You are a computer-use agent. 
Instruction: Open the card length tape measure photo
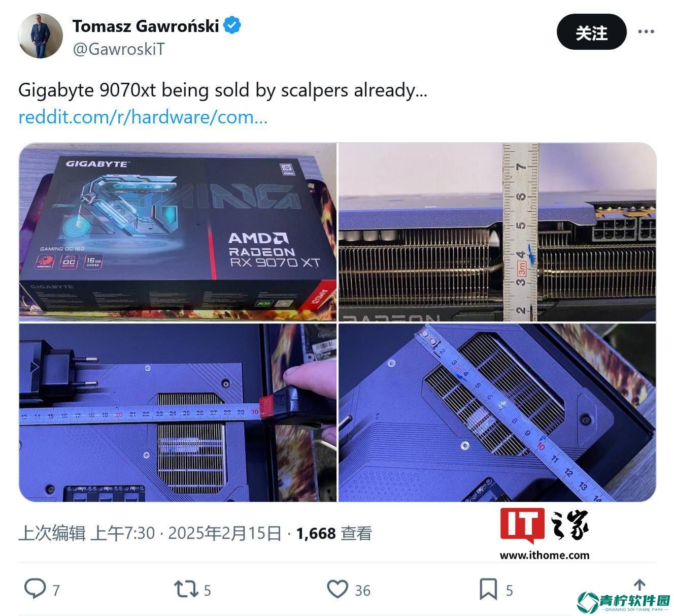tap(178, 412)
